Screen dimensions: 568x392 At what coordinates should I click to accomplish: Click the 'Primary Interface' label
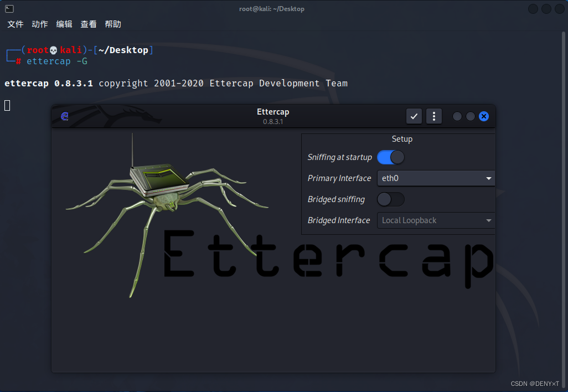tap(339, 178)
